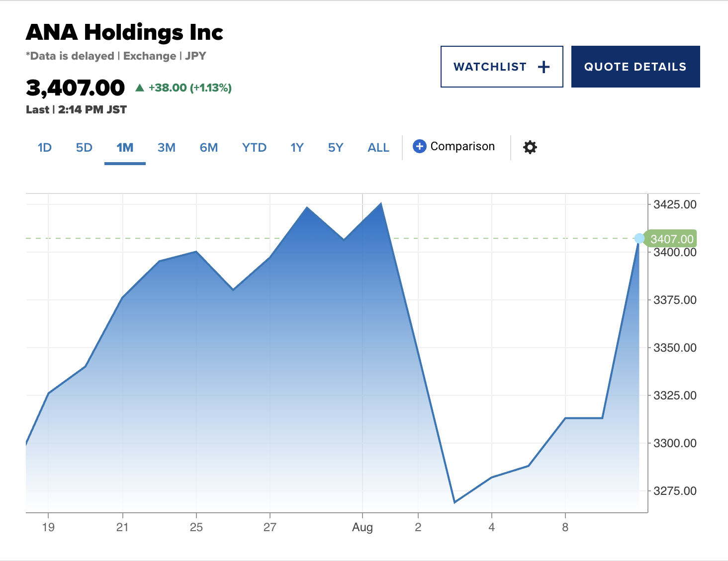Click the green 3407.00 price label

(671, 239)
